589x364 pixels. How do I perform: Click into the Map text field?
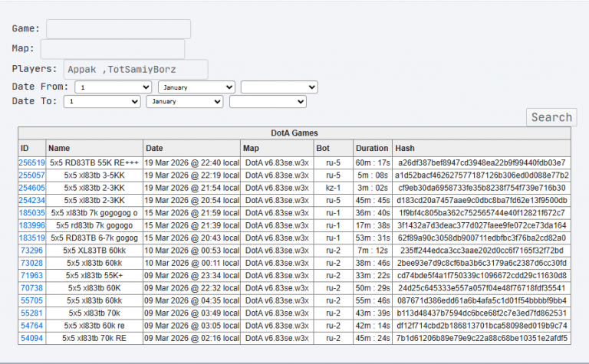113,49
